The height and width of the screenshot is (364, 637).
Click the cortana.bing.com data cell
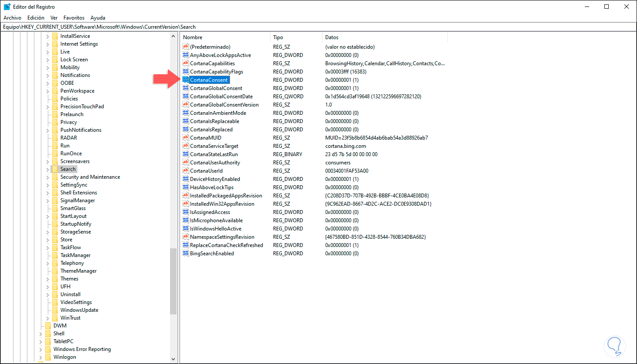346,146
